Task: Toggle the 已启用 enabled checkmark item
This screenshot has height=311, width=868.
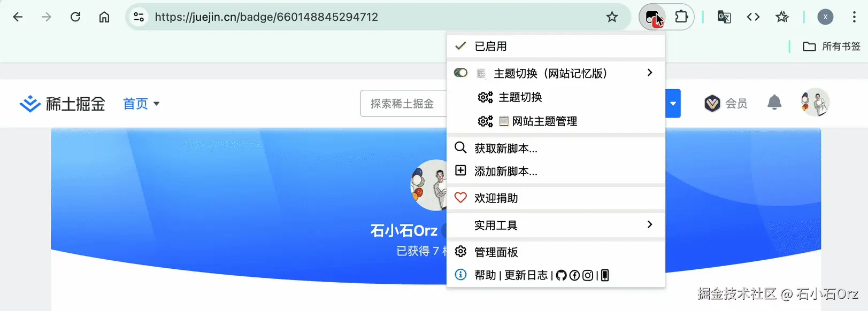Action: [556, 46]
